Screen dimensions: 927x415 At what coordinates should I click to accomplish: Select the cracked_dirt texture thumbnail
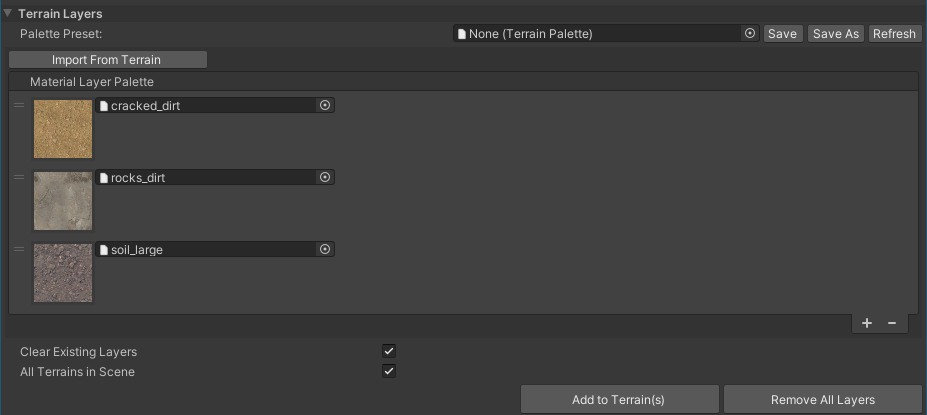tap(63, 129)
